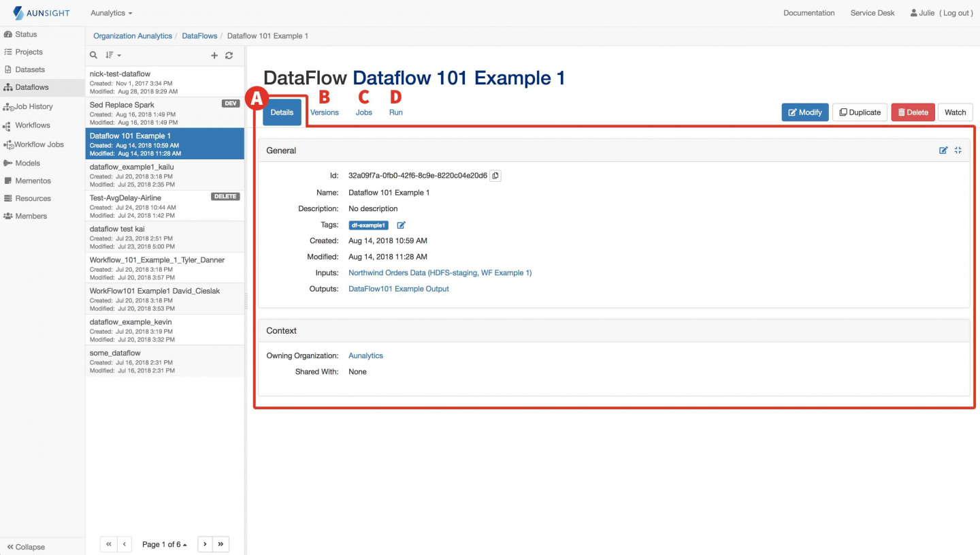
Task: Click the Duplicate button
Action: [860, 112]
